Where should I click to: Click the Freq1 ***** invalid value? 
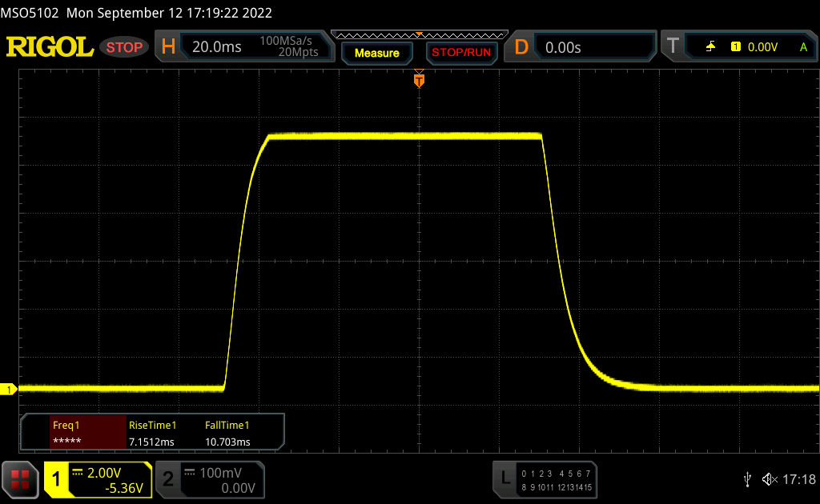click(x=67, y=442)
